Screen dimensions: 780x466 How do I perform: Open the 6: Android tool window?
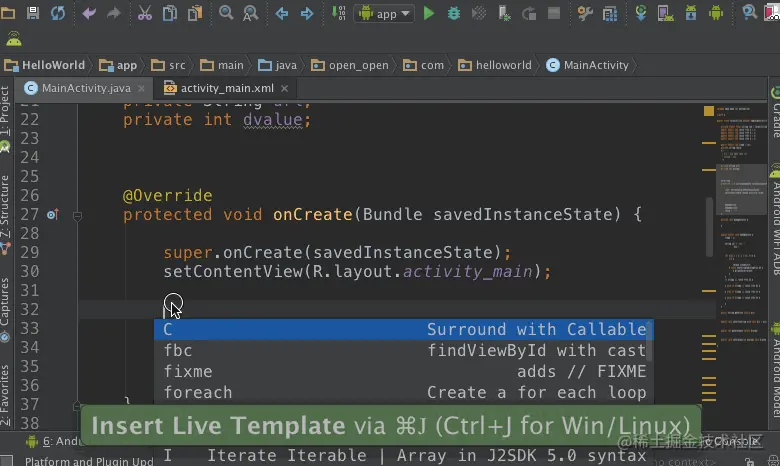pyautogui.click(x=54, y=441)
